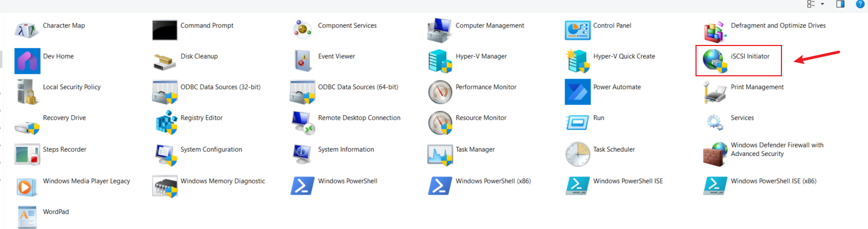
Task: Launch Windows PowerShell ISE icon
Action: [578, 186]
